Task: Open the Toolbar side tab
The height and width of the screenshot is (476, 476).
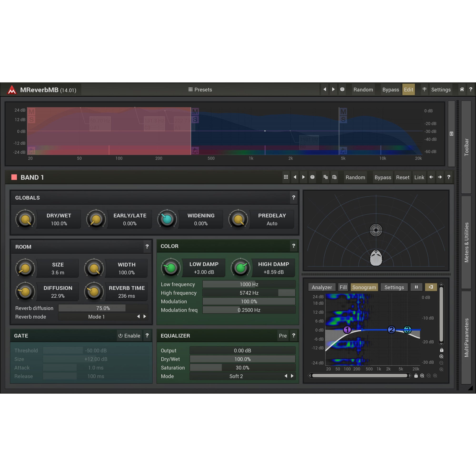Action: click(x=466, y=147)
